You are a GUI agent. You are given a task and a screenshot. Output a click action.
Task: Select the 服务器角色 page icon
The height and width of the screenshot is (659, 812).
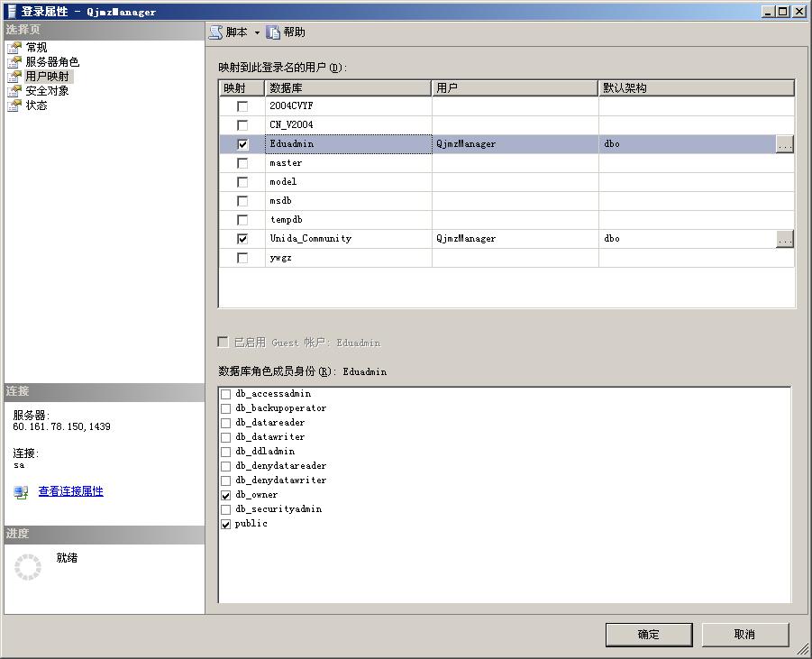pos(14,62)
